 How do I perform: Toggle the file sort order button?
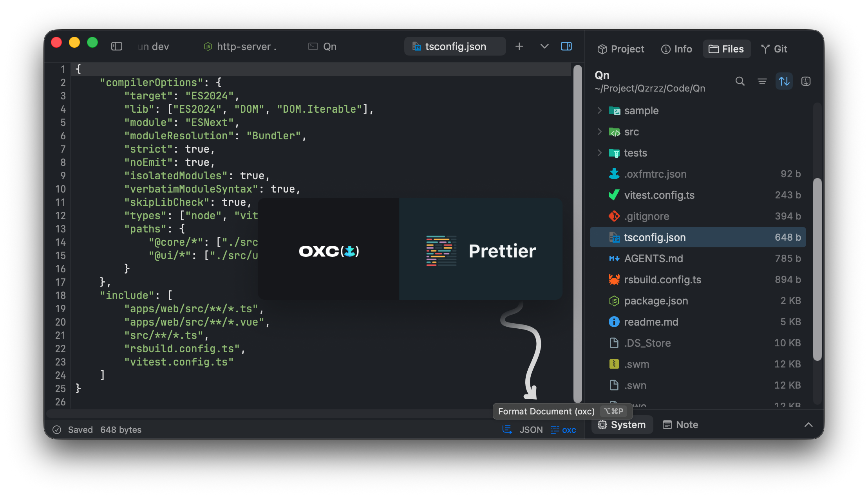click(784, 81)
